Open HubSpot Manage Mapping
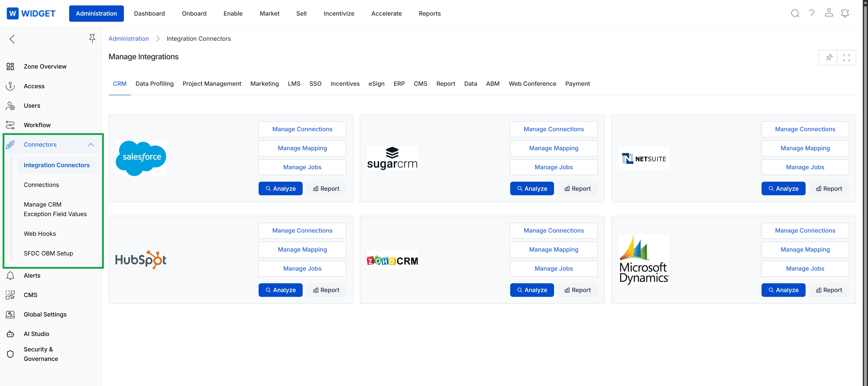868x386 pixels. 302,250
